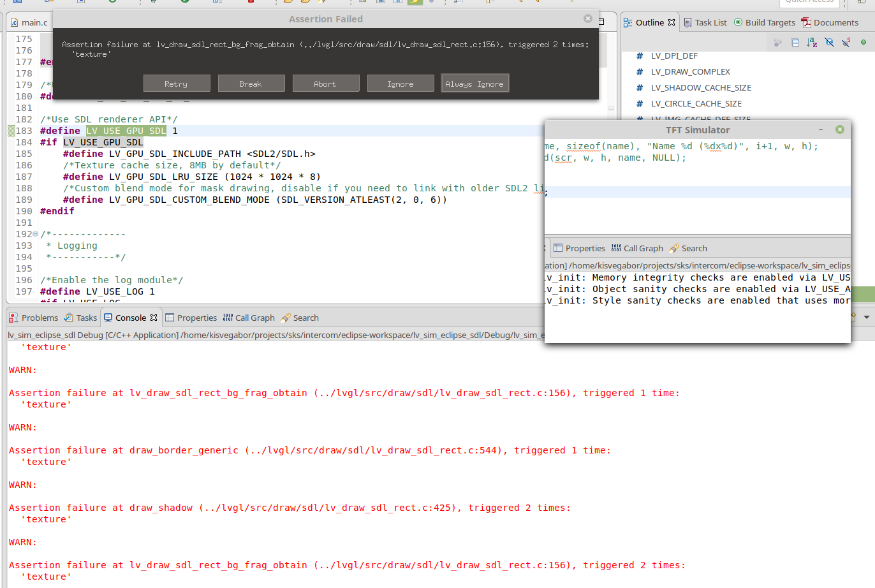The height and width of the screenshot is (588, 875).
Task: Click Ignore in the Assertion Failed dialog
Action: 401,83
